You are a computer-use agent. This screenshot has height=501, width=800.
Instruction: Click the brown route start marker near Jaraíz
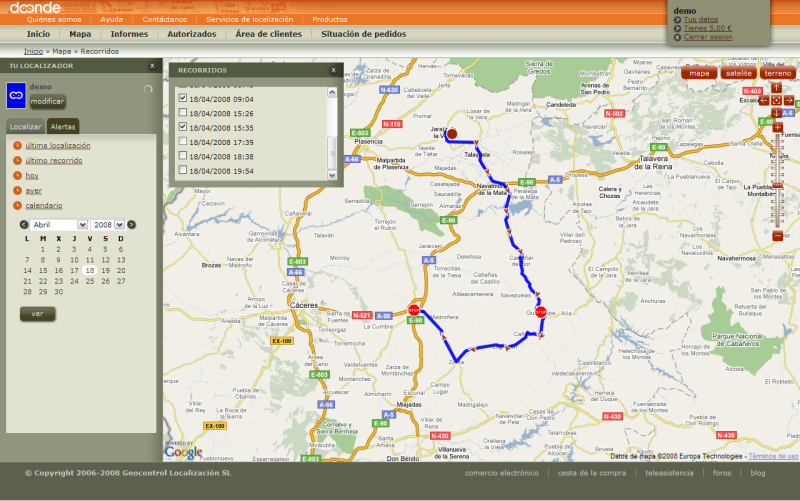pyautogui.click(x=452, y=134)
